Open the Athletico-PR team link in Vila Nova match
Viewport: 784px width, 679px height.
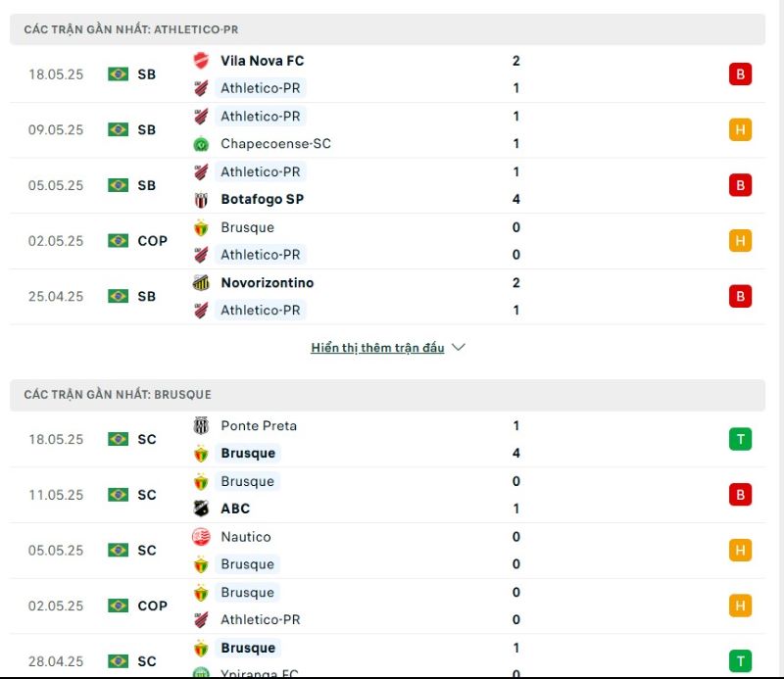pyautogui.click(x=261, y=88)
